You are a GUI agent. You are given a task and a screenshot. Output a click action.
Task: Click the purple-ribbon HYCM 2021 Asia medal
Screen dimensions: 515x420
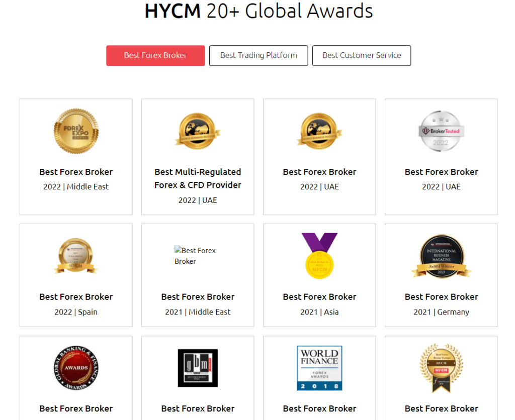(x=319, y=255)
